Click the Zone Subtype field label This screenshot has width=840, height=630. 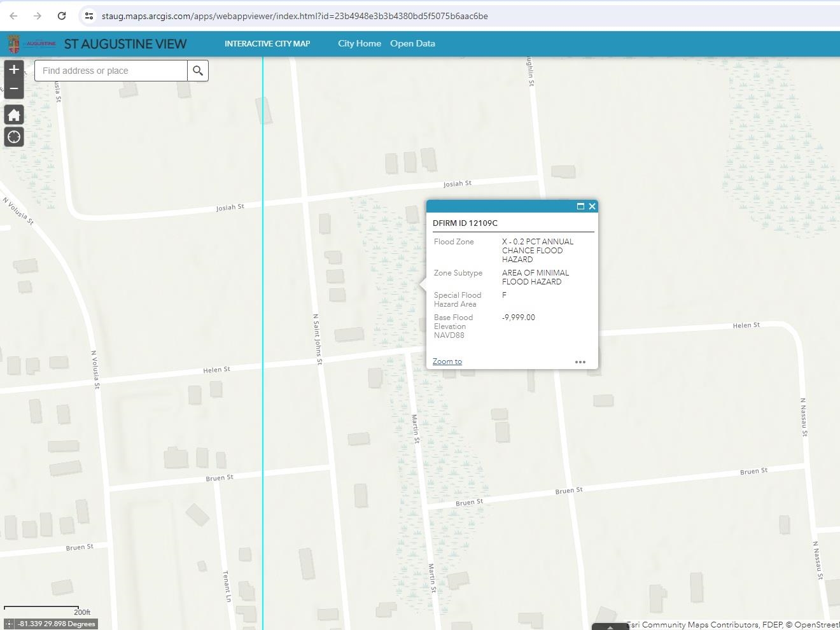pyautogui.click(x=458, y=273)
